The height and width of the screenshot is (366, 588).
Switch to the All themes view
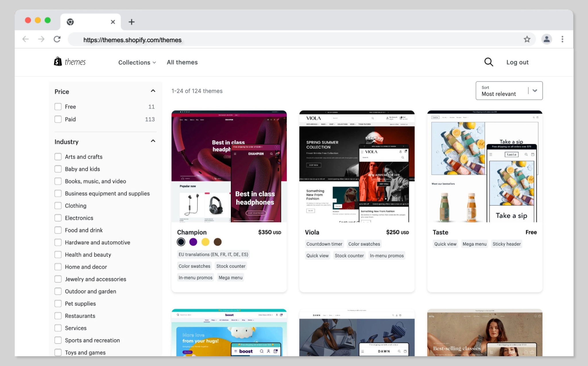182,62
